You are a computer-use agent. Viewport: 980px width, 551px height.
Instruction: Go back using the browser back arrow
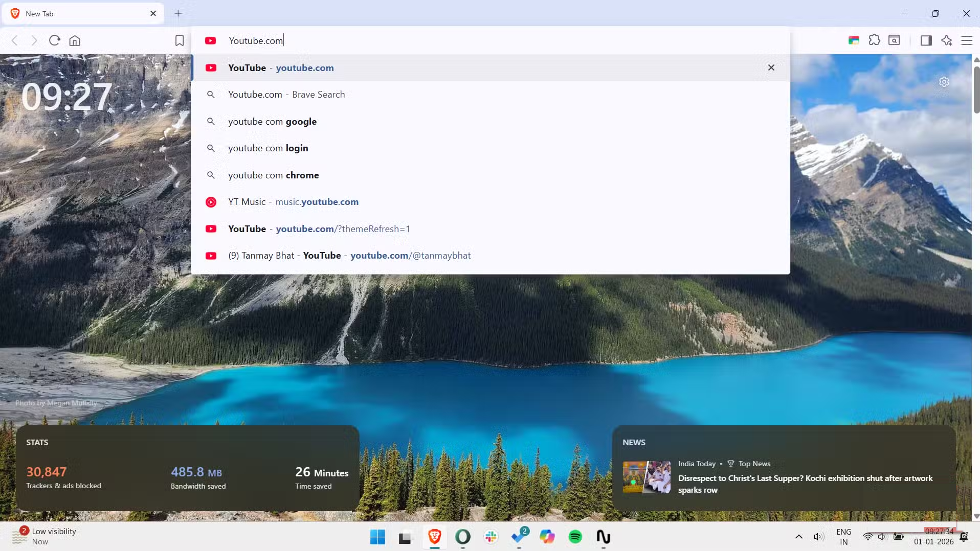click(x=15, y=40)
